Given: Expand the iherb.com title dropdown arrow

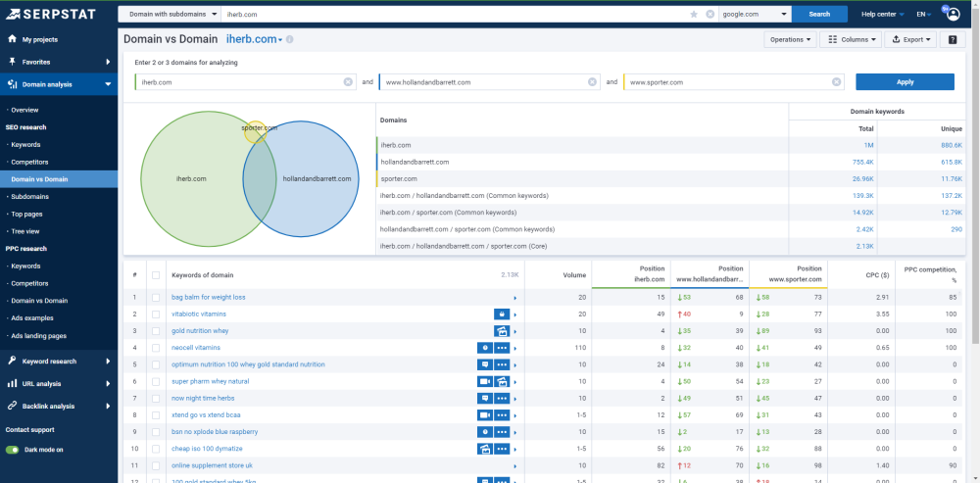Looking at the screenshot, I should pyautogui.click(x=280, y=40).
